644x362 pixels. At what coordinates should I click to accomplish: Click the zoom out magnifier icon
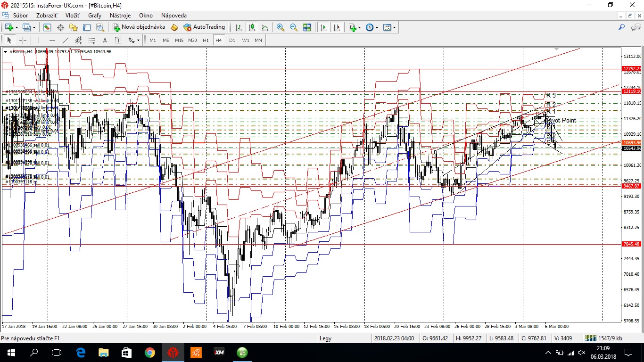click(294, 27)
